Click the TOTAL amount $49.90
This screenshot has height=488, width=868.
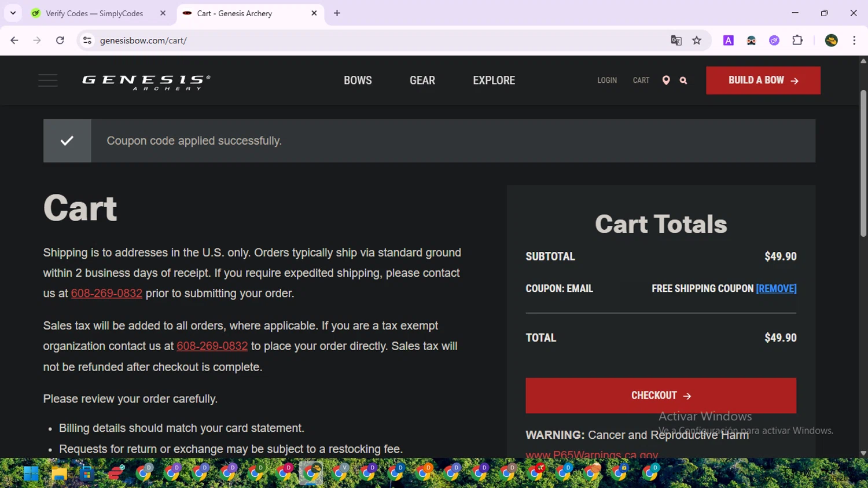tap(780, 337)
